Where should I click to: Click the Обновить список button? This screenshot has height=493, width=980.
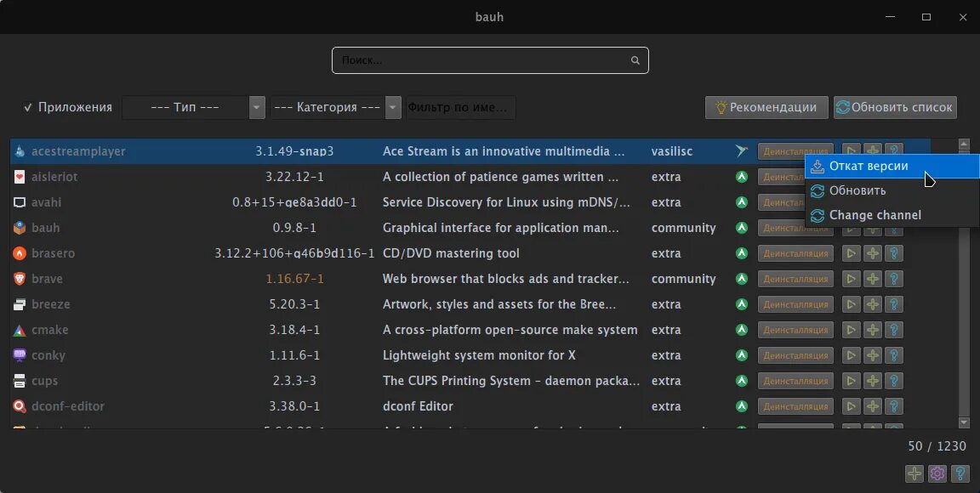895,107
